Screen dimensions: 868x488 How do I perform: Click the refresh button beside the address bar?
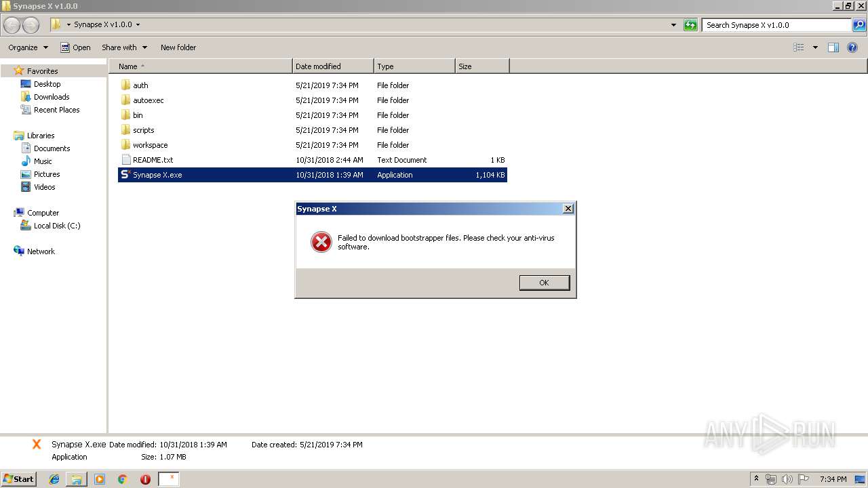coord(690,25)
